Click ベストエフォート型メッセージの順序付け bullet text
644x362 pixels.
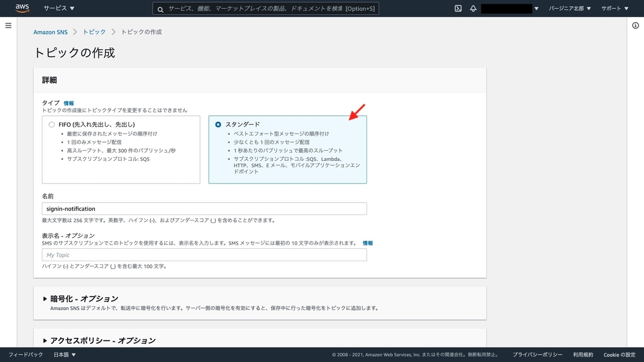[x=281, y=134]
